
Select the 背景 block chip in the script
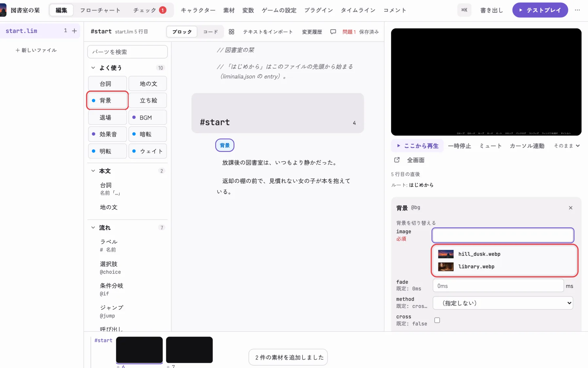click(x=225, y=145)
